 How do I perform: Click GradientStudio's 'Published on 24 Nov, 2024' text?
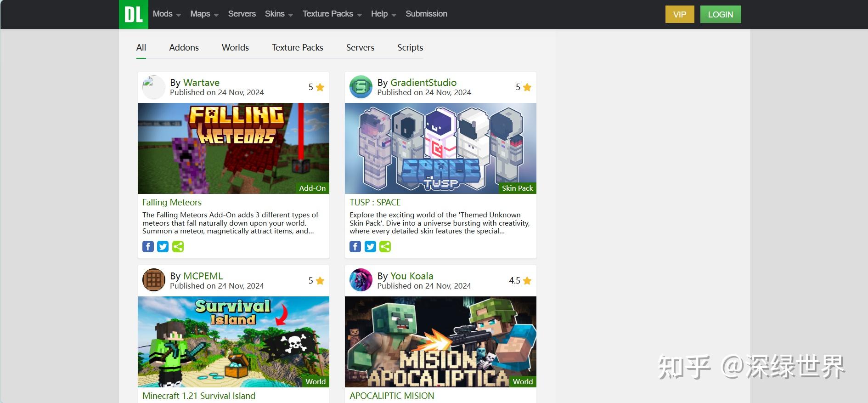(x=424, y=92)
